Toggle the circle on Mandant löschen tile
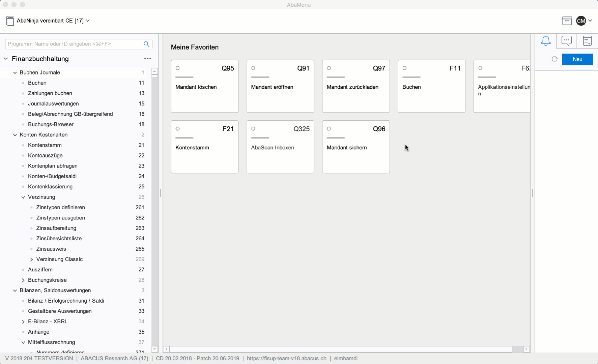Screen dimensions: 598x364 pyautogui.click(x=178, y=68)
